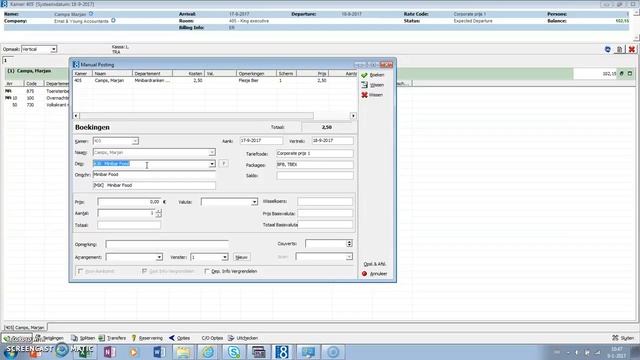Click the blue 8 app icon in taskbar
Image resolution: width=640 pixels, height=360 pixels.
[282, 352]
